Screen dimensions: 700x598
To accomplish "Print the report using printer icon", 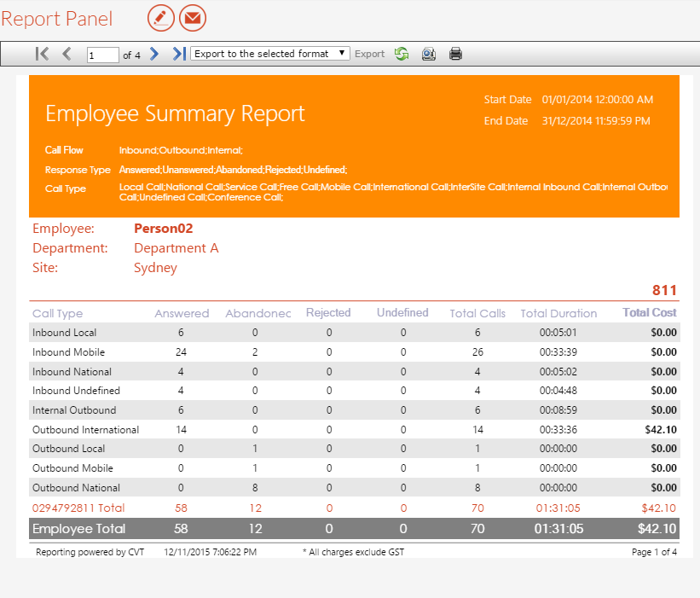I will coord(455,54).
